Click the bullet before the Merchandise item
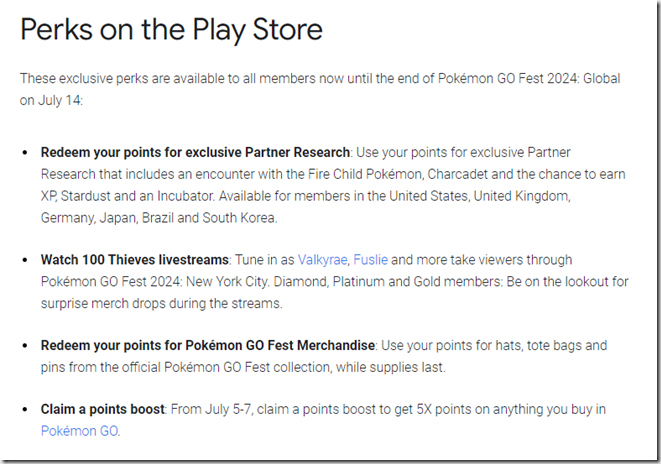Image resolution: width=661 pixels, height=464 pixels. point(25,345)
